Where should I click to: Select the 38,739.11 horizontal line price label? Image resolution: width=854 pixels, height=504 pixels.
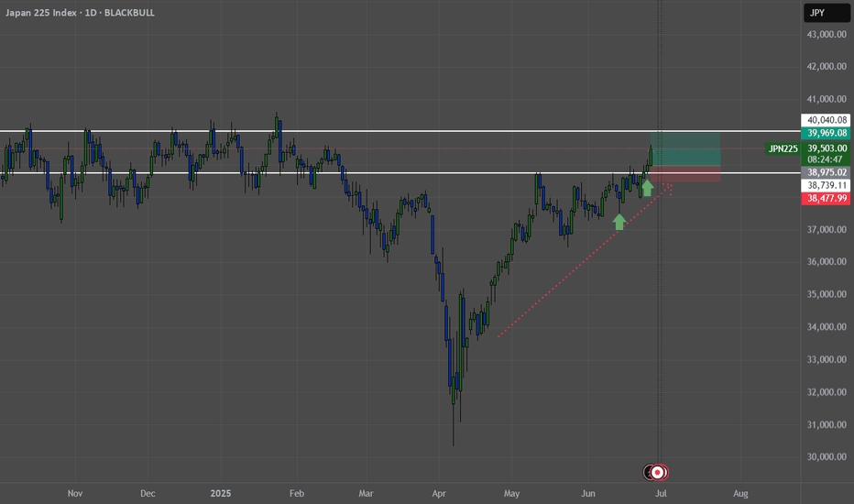point(826,185)
